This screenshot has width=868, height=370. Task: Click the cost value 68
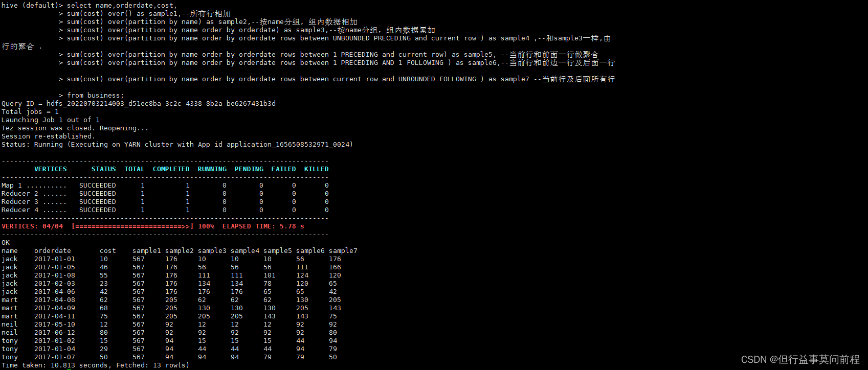pyautogui.click(x=104, y=308)
